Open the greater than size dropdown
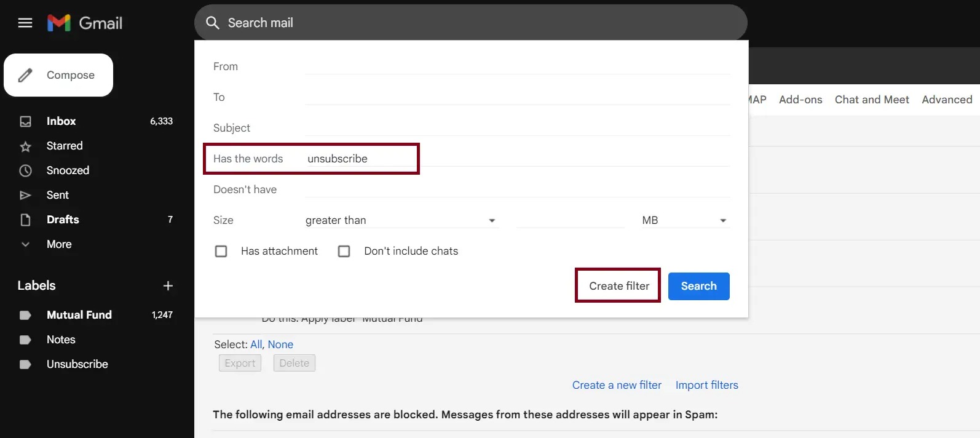Screen dimensions: 980x438 point(400,220)
